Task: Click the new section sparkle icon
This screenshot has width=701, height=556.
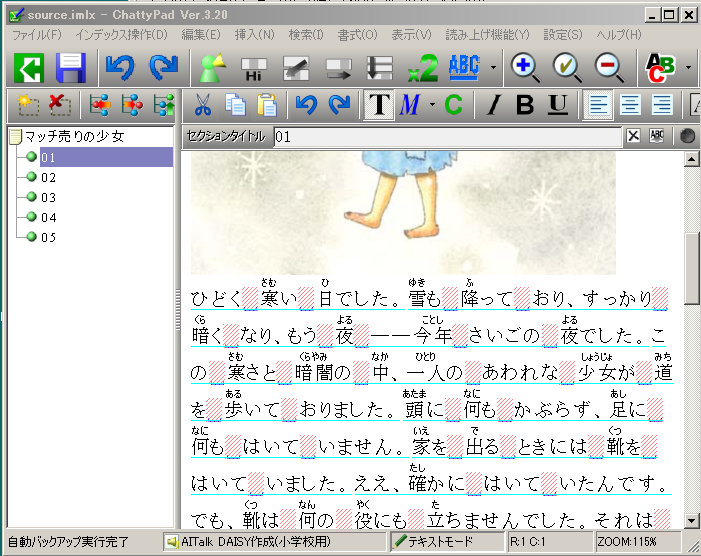Action: pos(28,105)
